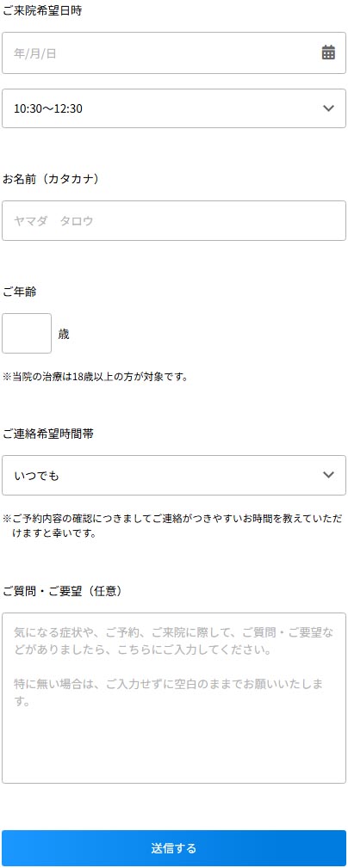Image resolution: width=348 pixels, height=868 pixels.
Task: Click the ご予約内容の確認 contact note text
Action: point(172,527)
